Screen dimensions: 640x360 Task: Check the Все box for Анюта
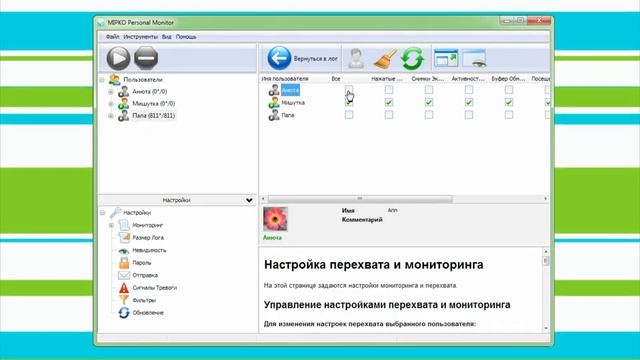(349, 89)
